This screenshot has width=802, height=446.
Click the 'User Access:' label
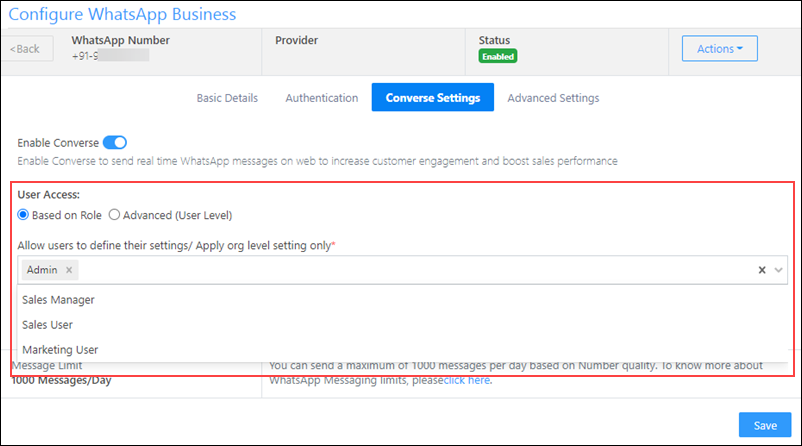pyautogui.click(x=49, y=194)
